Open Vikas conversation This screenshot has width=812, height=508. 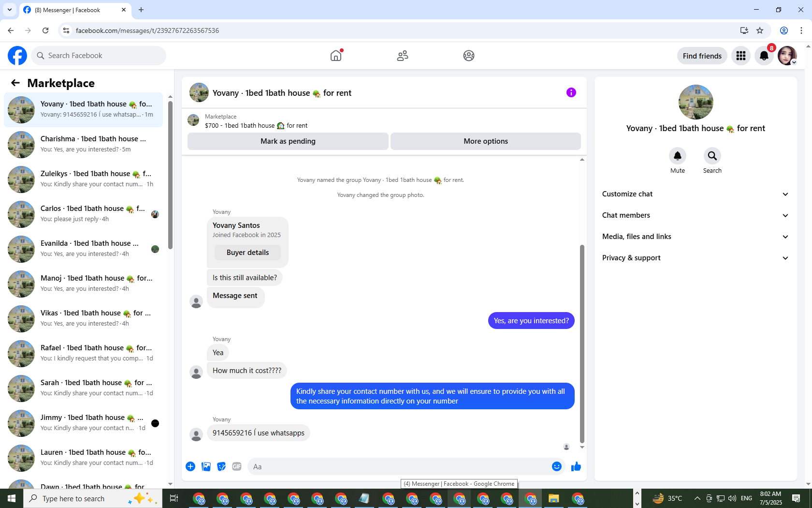tap(83, 318)
